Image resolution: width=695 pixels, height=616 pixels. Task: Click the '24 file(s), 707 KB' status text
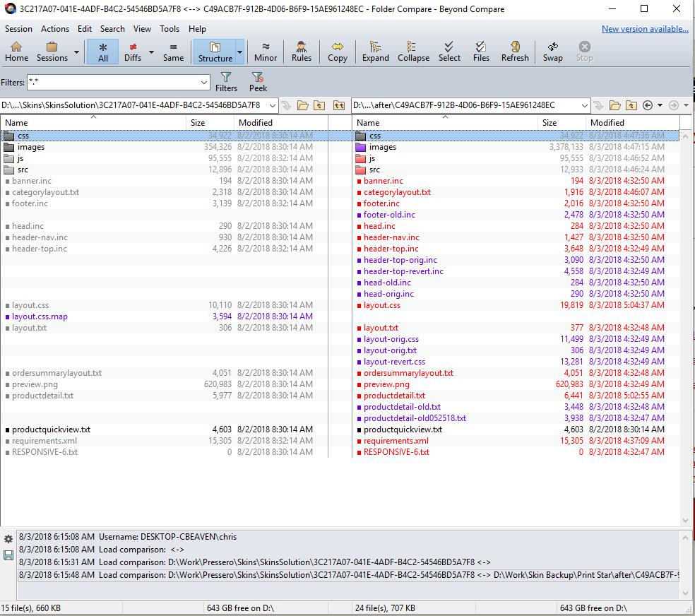[385, 608]
